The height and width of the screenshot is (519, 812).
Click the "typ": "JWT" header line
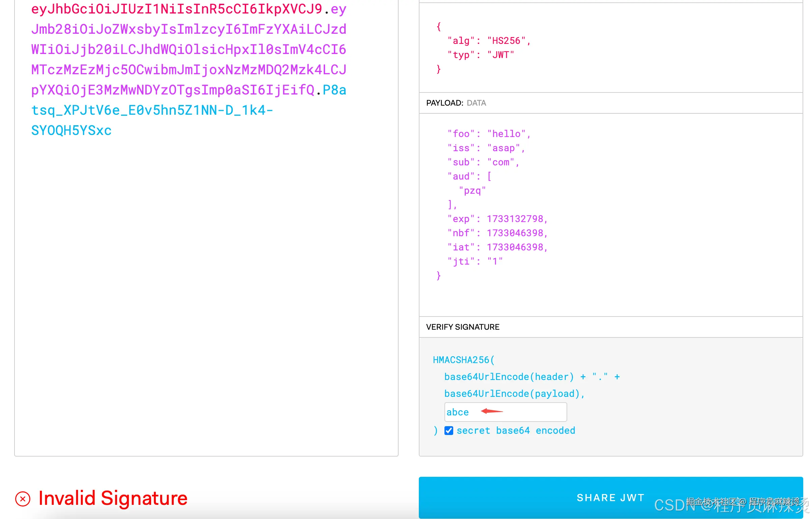tap(481, 55)
